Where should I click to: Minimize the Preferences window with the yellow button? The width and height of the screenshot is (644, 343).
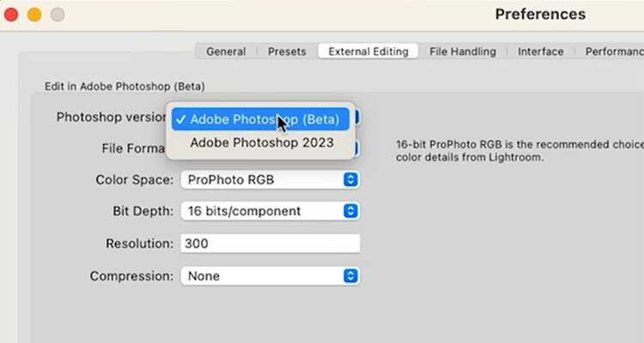coord(34,15)
